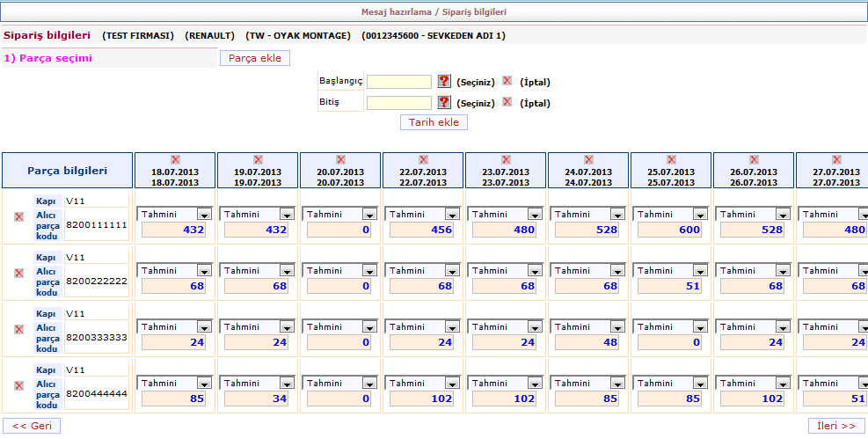Expand Tahmini dropdown for 8200333333 on 20.07.2013
The image size is (868, 439).
pos(368,326)
